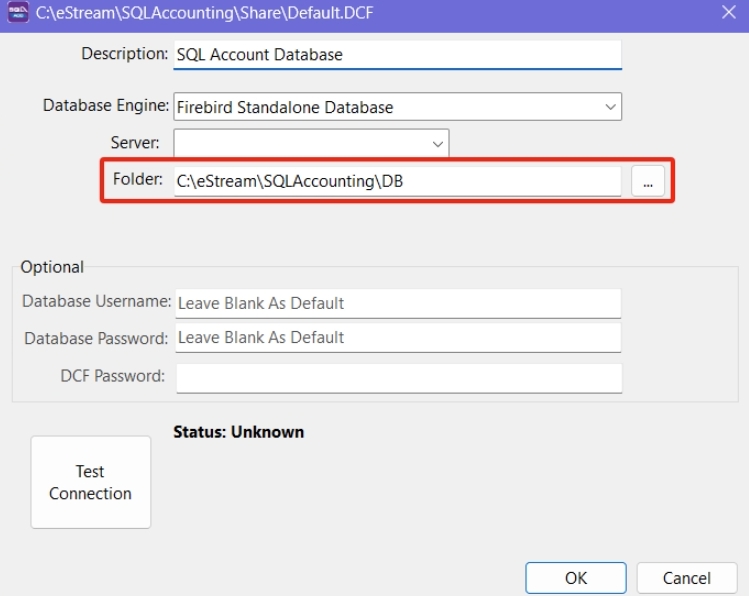The width and height of the screenshot is (749, 596).
Task: Click the Optional group heading
Action: coord(52,267)
